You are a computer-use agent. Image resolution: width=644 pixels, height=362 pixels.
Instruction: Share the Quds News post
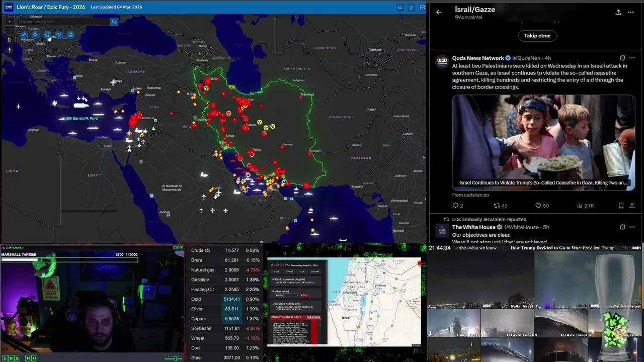(632, 206)
